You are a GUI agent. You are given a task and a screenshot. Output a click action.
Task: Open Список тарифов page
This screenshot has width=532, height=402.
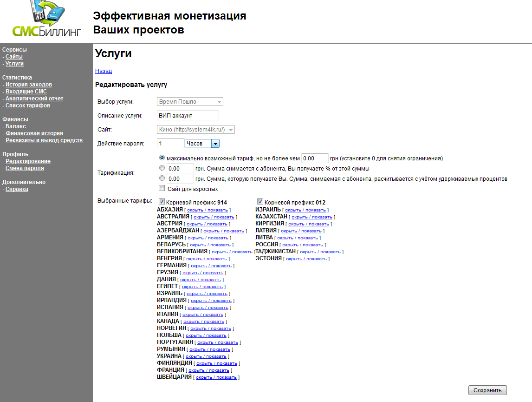[28, 105]
